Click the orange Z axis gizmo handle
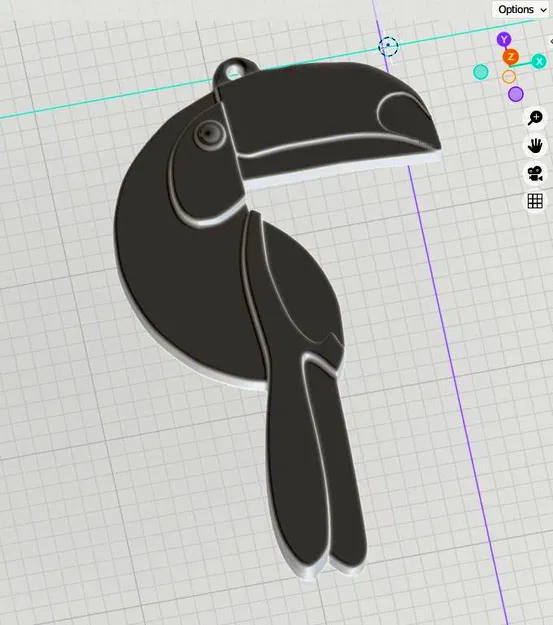Screen dimensions: 553x625 pos(510,57)
